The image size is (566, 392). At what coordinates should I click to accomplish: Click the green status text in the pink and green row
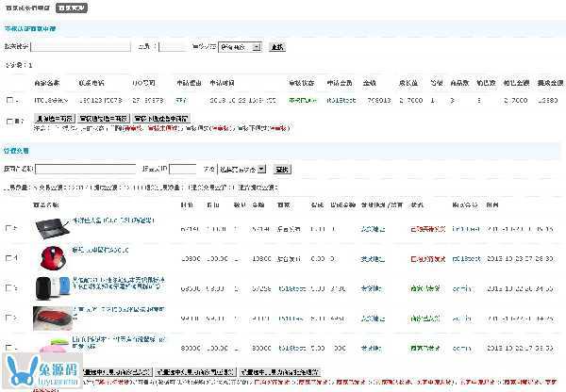(424, 348)
